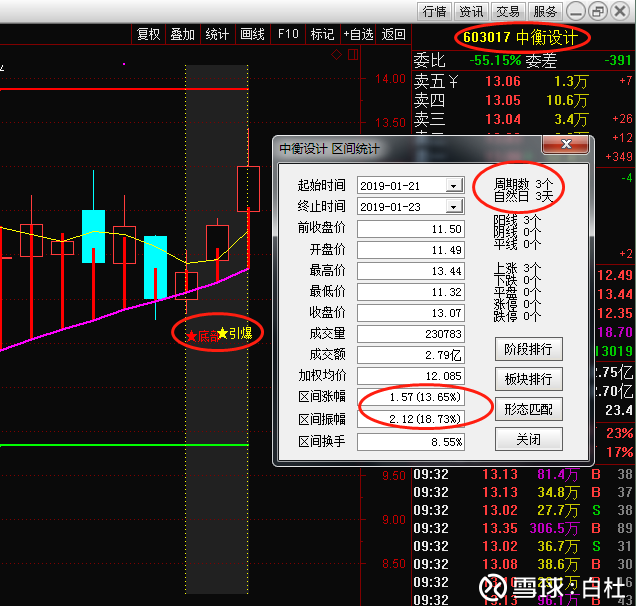
Task: Click the trade row with 306.5万
Action: click(523, 528)
